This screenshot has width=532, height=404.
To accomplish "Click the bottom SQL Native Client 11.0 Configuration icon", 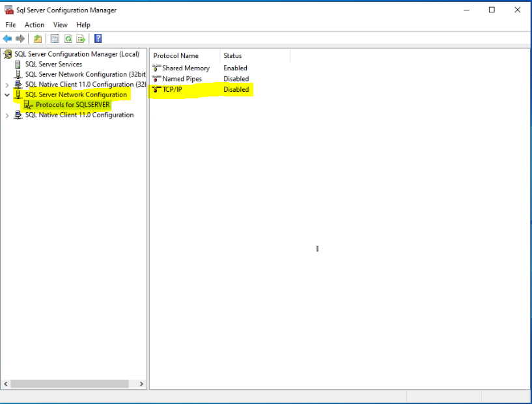I will pyautogui.click(x=18, y=115).
